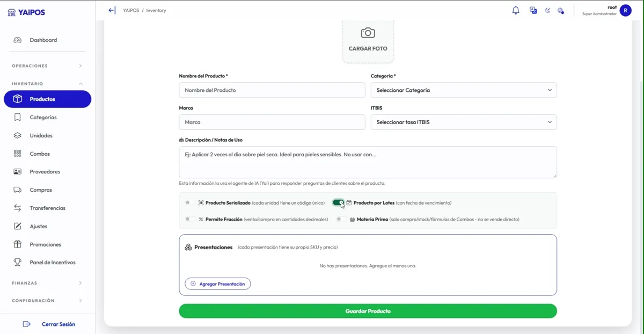Open the notifications bell
Screen dimensions: 644x334
click(x=516, y=10)
